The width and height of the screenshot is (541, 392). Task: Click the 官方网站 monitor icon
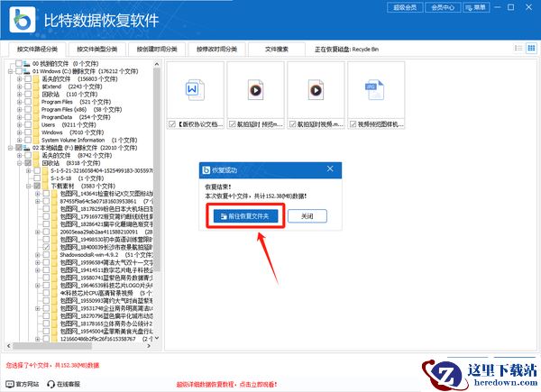(x=10, y=384)
